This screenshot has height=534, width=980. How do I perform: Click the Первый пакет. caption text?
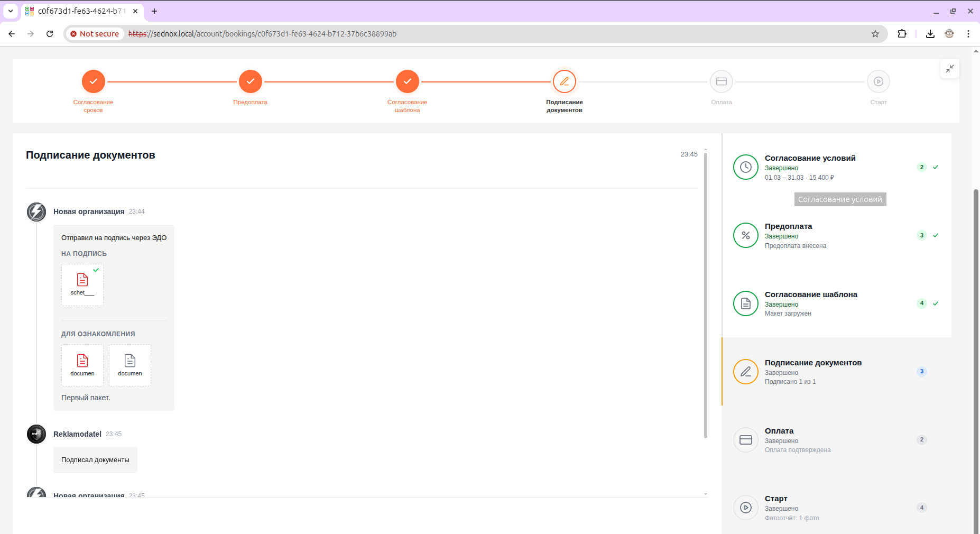coord(86,398)
